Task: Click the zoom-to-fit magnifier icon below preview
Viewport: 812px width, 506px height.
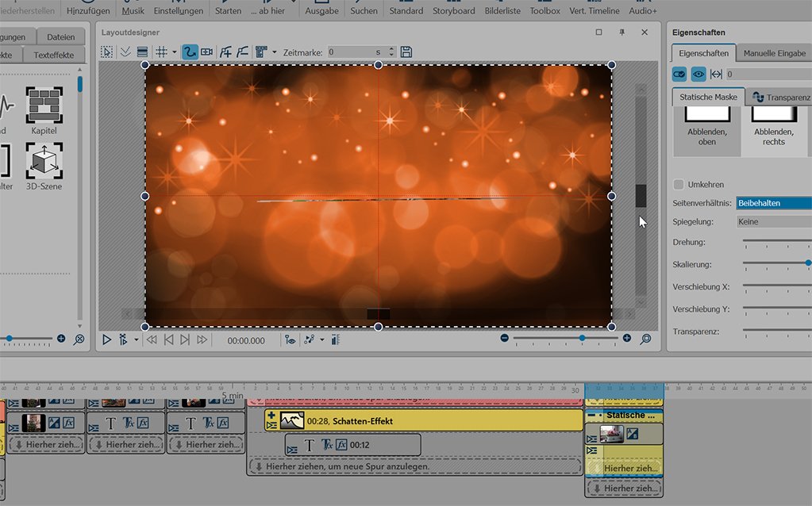Action: (x=645, y=339)
